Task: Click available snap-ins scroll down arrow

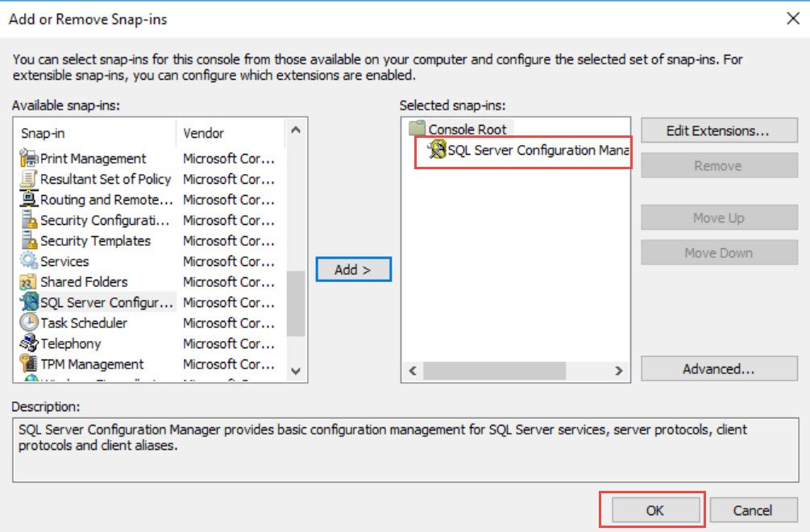Action: point(296,370)
